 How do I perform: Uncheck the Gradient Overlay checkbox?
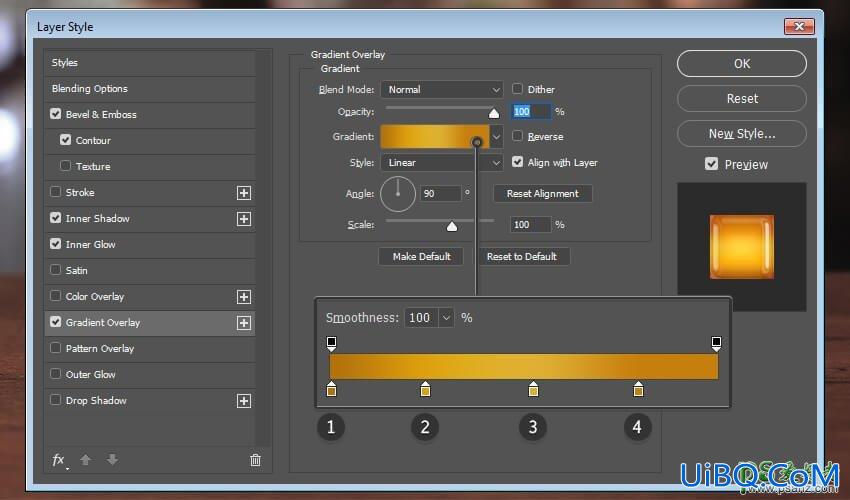[x=55, y=322]
